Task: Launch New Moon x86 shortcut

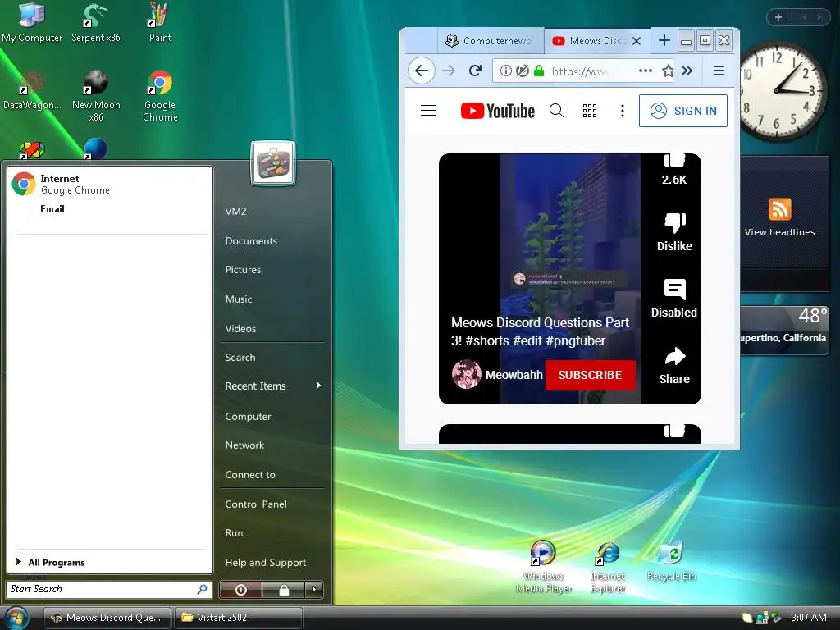Action: 96,95
